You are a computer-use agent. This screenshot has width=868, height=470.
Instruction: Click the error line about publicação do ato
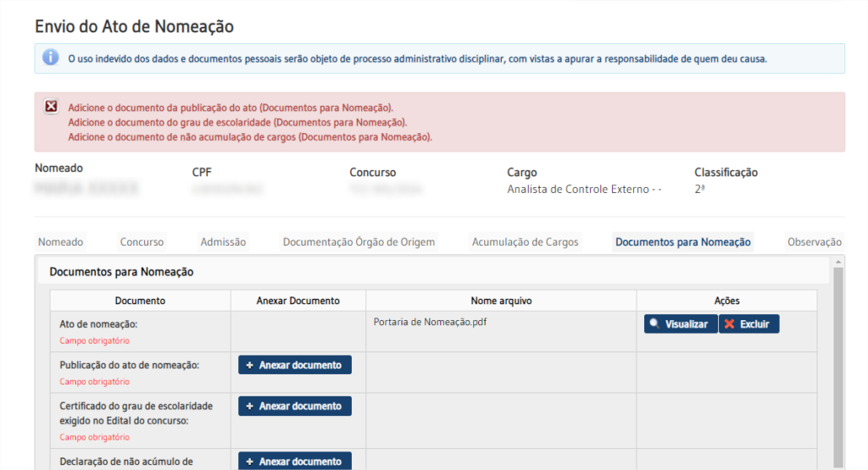231,108
